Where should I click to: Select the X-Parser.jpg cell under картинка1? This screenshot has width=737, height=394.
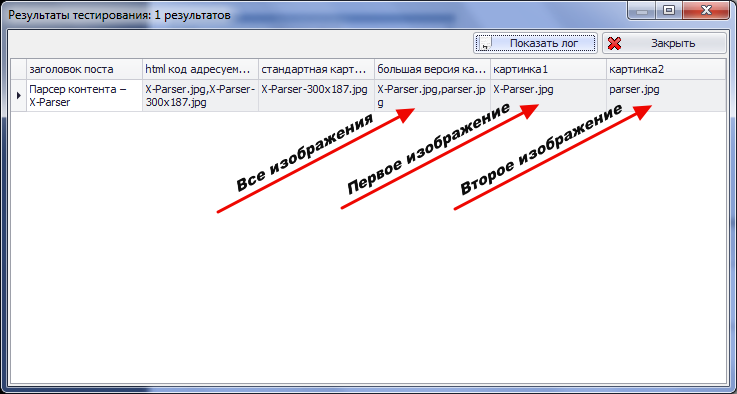point(549,95)
